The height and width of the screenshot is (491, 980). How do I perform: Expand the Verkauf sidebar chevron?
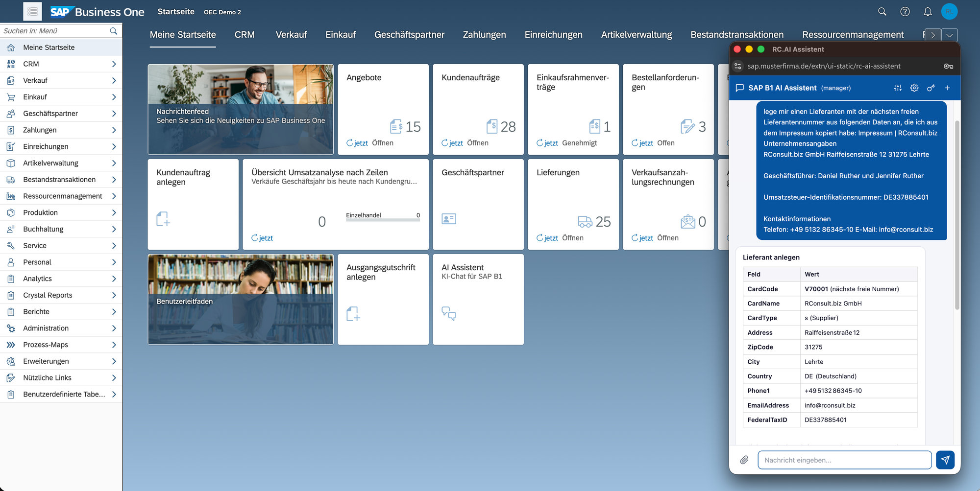[114, 80]
